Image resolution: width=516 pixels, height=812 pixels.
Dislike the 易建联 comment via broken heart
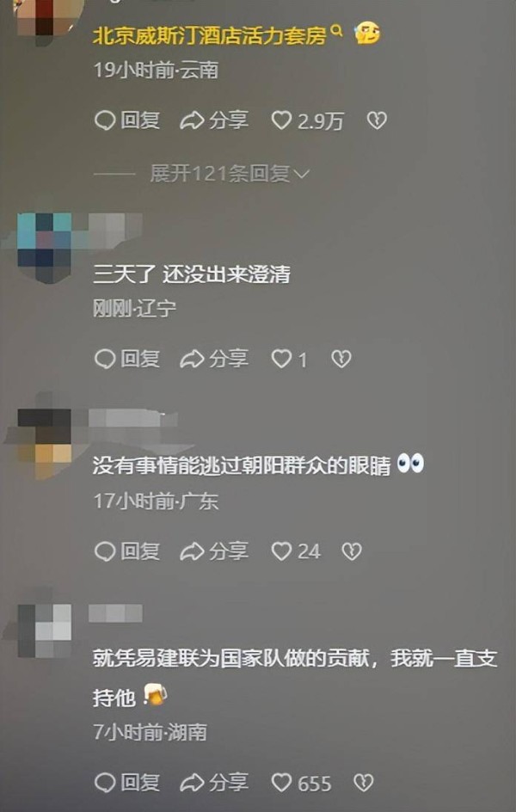point(363,783)
